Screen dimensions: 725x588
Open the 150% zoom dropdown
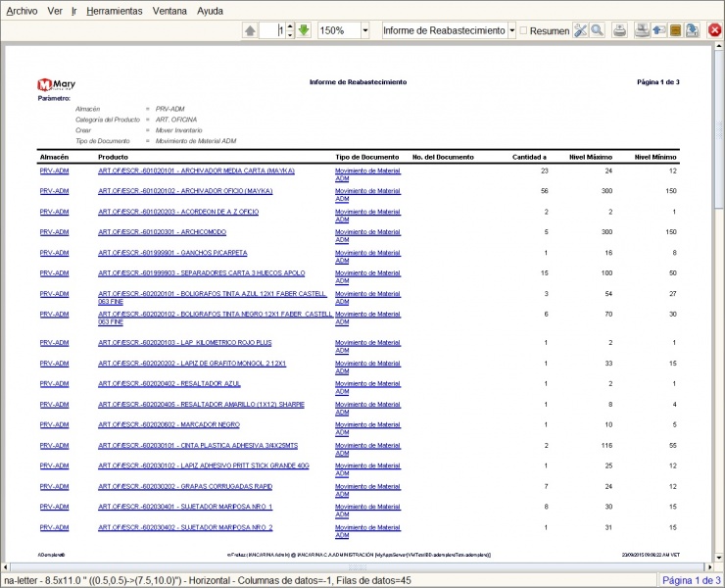coord(365,31)
